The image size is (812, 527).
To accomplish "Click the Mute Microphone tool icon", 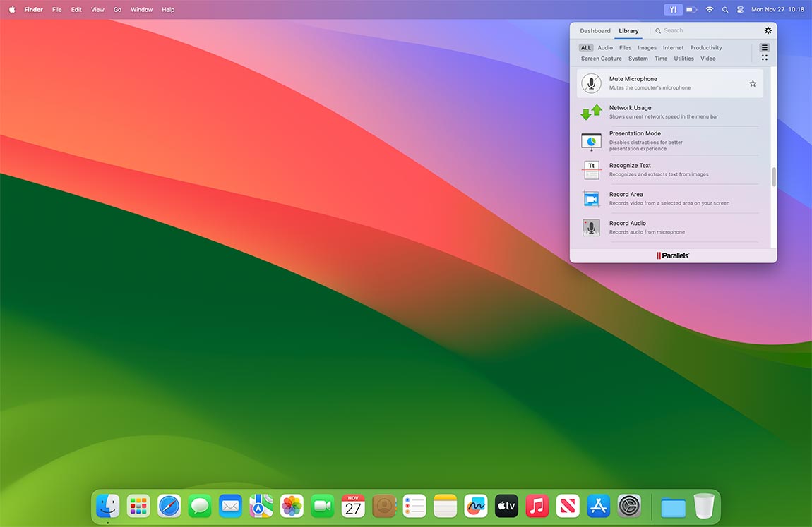I will tap(591, 83).
